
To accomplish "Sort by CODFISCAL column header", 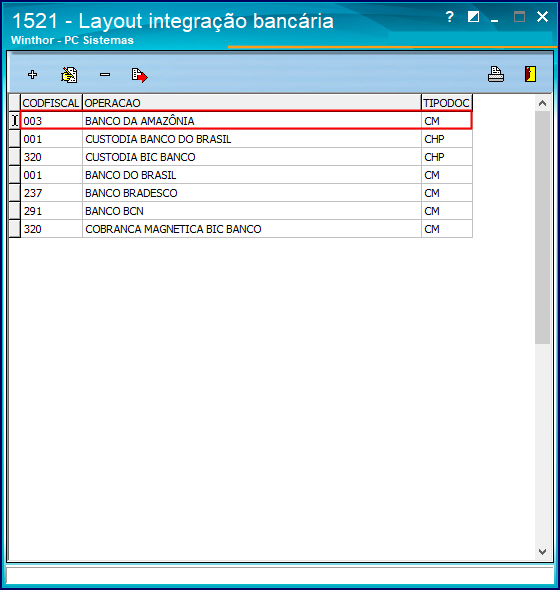I will pos(51,103).
